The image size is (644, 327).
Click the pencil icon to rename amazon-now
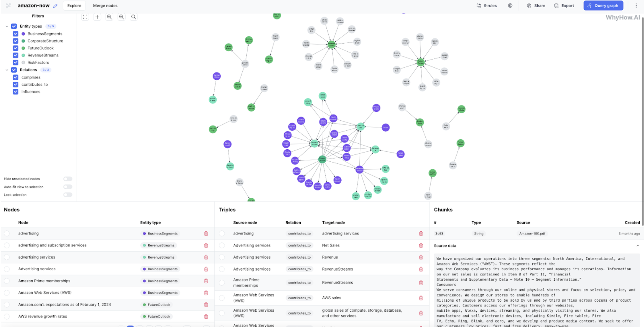[55, 6]
